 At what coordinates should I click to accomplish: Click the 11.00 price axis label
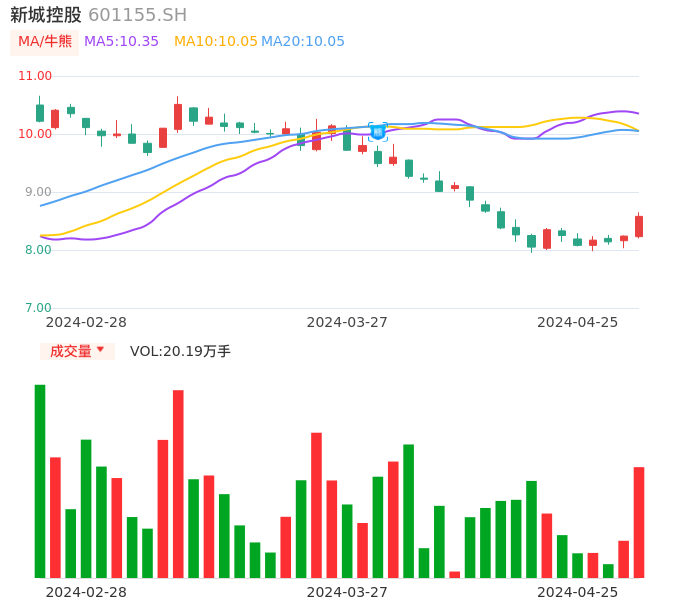click(35, 76)
